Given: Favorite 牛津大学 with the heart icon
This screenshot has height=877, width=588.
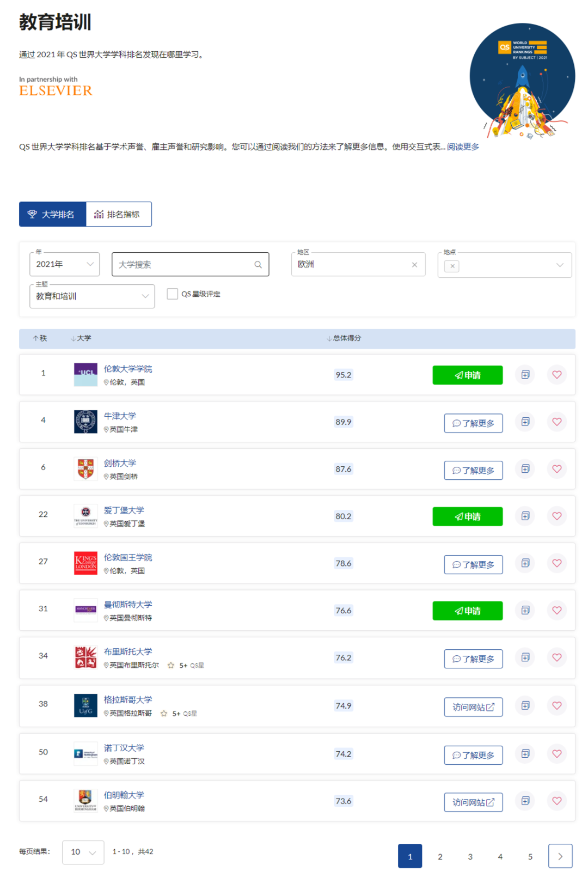Looking at the screenshot, I should pyautogui.click(x=556, y=422).
